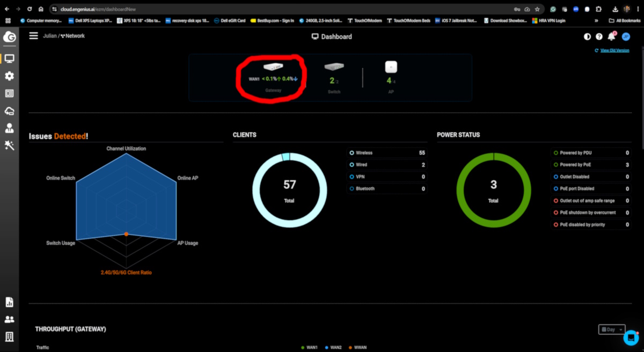Show more bookmarks chevron
Image resolution: width=644 pixels, height=352 pixels.
point(596,20)
